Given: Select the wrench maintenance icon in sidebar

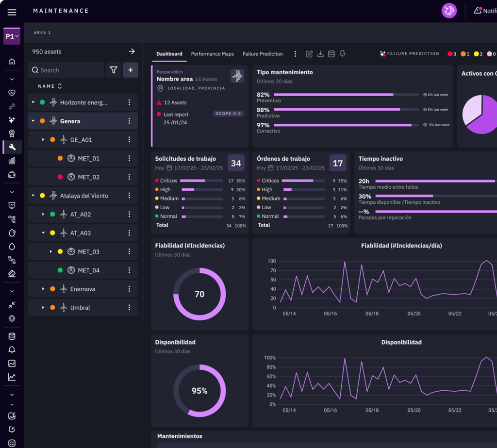Looking at the screenshot, I should tap(12, 147).
